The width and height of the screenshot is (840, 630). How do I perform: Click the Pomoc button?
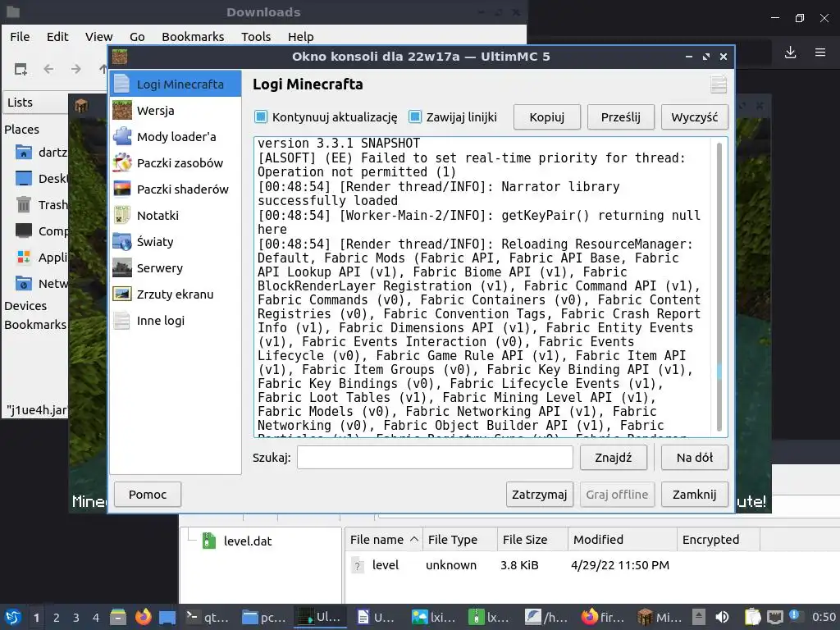148,494
